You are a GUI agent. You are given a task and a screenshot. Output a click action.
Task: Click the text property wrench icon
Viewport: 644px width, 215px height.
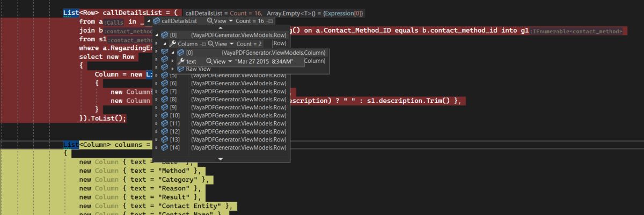(x=181, y=61)
